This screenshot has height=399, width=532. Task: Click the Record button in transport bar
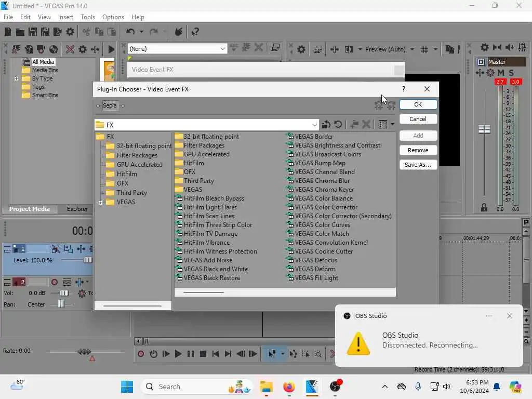[x=141, y=354]
